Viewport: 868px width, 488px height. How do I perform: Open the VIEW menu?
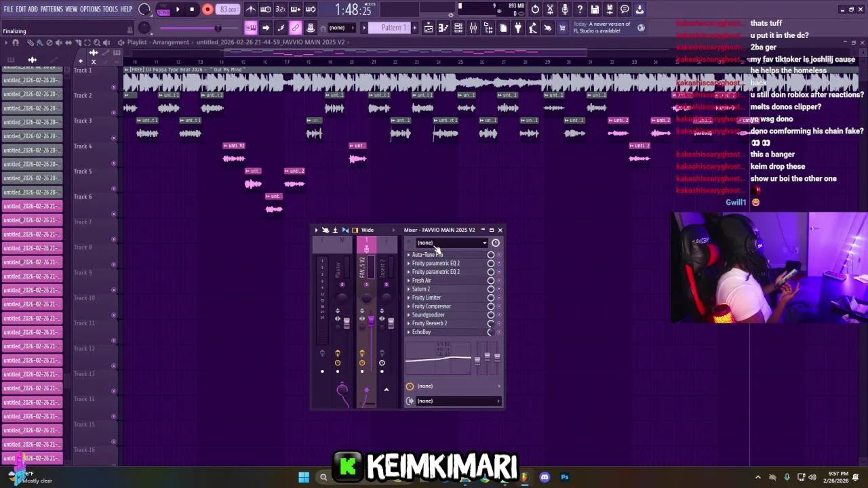[x=71, y=9]
